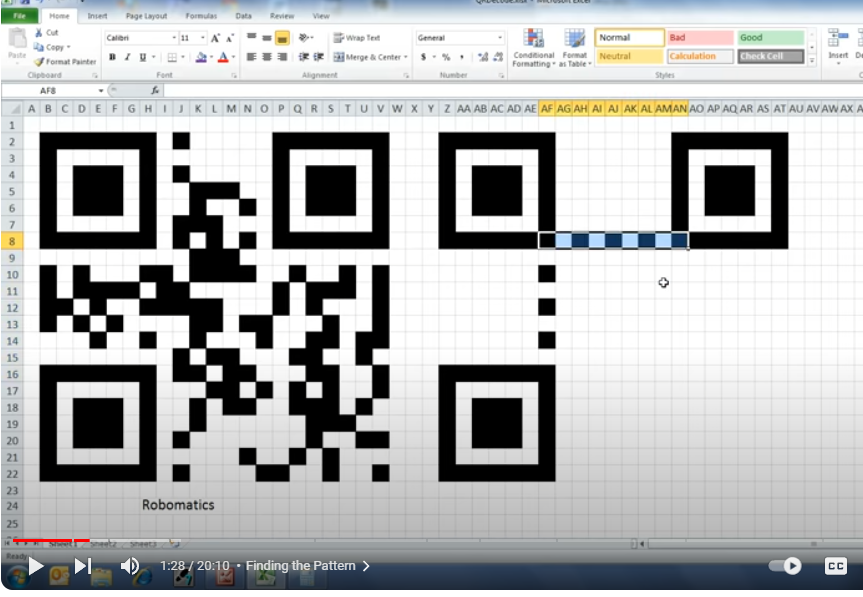Align text left in the cell
Viewport: 863px width, 597px height.
(x=252, y=57)
